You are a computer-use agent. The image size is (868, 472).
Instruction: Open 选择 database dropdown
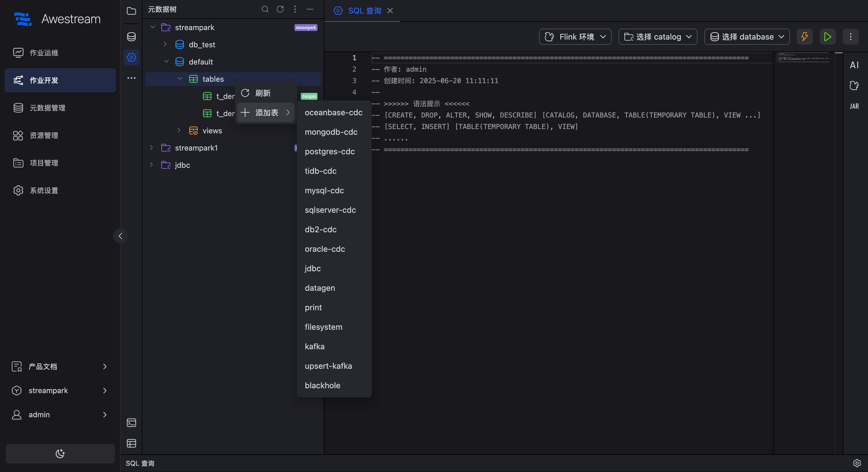click(x=747, y=37)
